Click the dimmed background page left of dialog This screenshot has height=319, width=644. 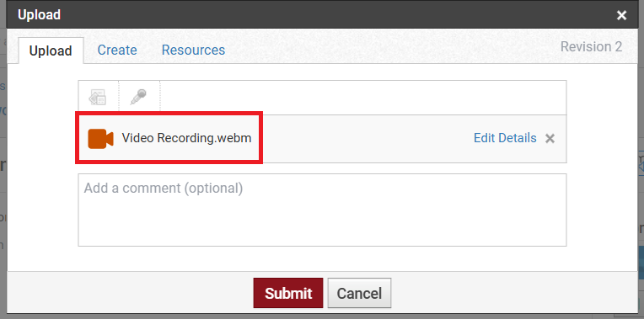click(x=3, y=164)
